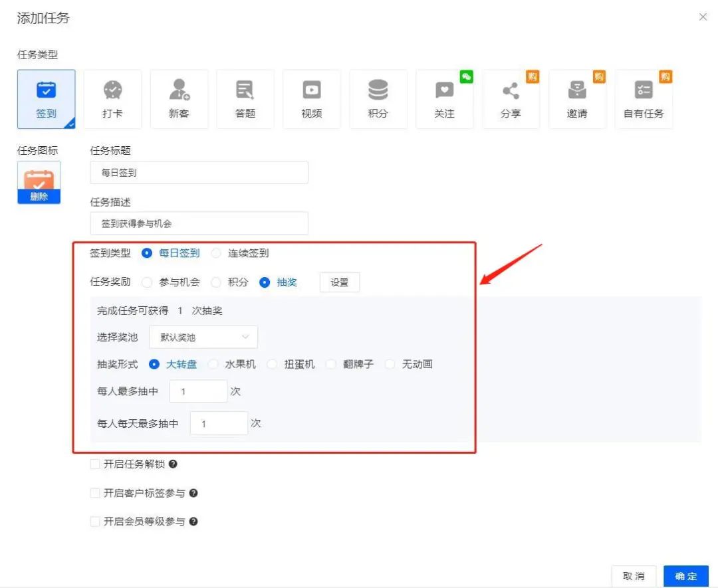Screen dimensions: 718x588
Task: Choose the 分享 share task type
Action: (x=511, y=99)
